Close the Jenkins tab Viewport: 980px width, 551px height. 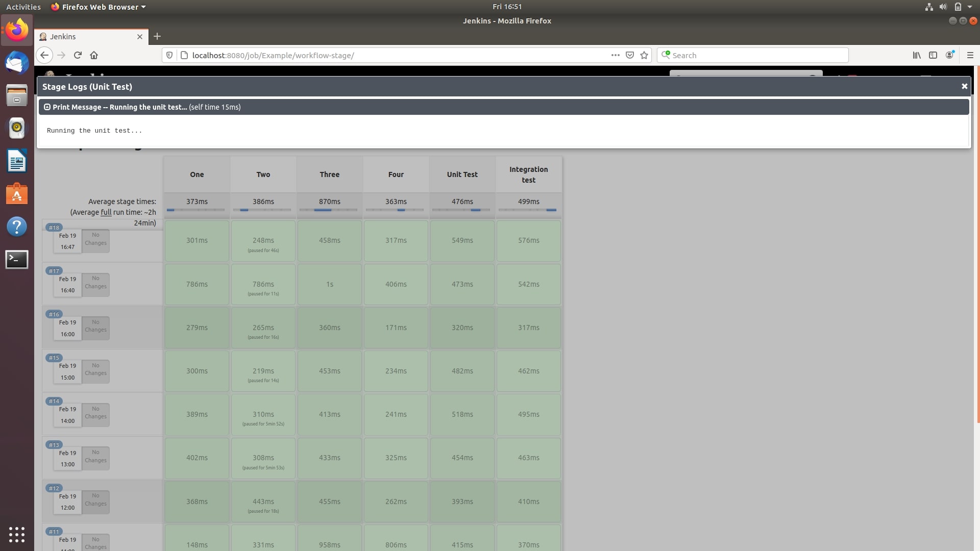(x=139, y=37)
